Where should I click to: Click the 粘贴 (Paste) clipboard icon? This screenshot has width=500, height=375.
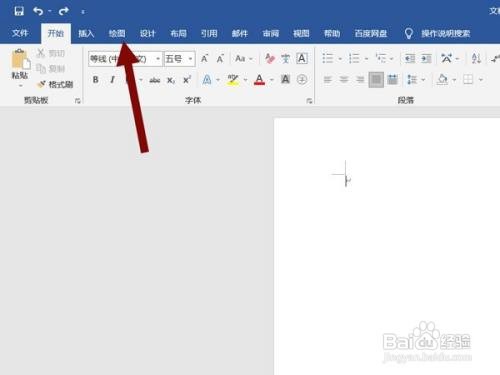pyautogui.click(x=20, y=59)
